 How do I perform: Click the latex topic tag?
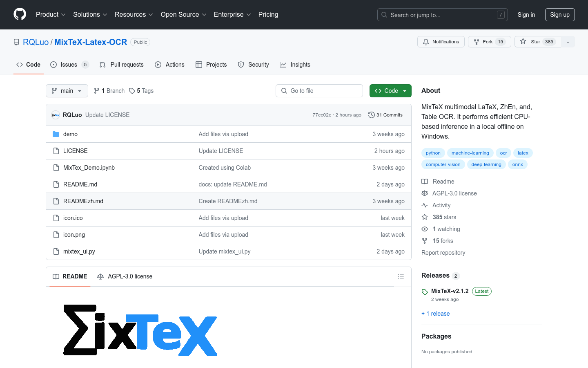(523, 153)
